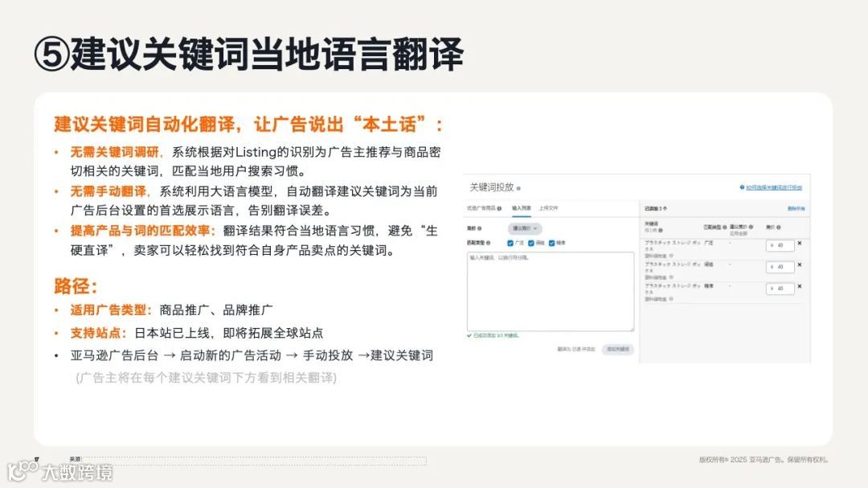Click info icon next to 优选广告商品 tab

499,208
